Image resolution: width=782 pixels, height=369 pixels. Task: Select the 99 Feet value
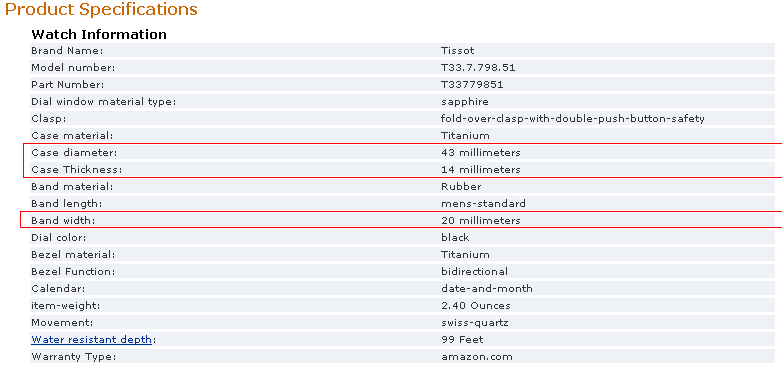point(462,340)
